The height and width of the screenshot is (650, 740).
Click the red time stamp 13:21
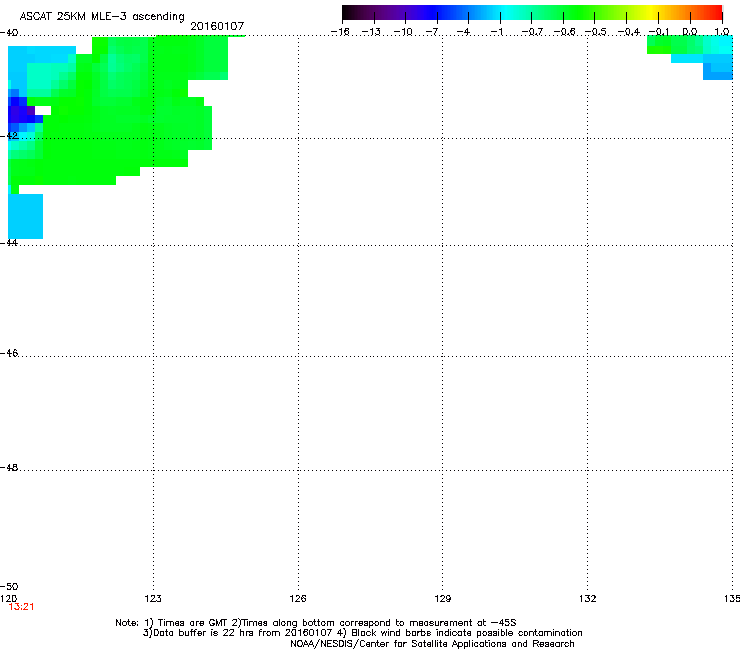point(21,607)
